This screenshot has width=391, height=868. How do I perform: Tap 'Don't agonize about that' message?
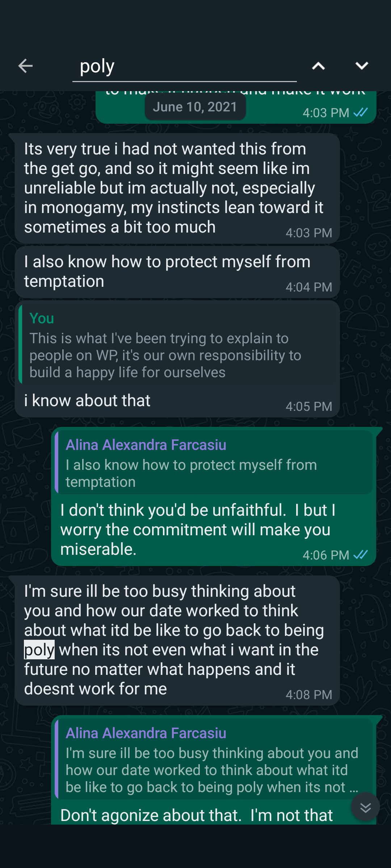pyautogui.click(x=196, y=816)
